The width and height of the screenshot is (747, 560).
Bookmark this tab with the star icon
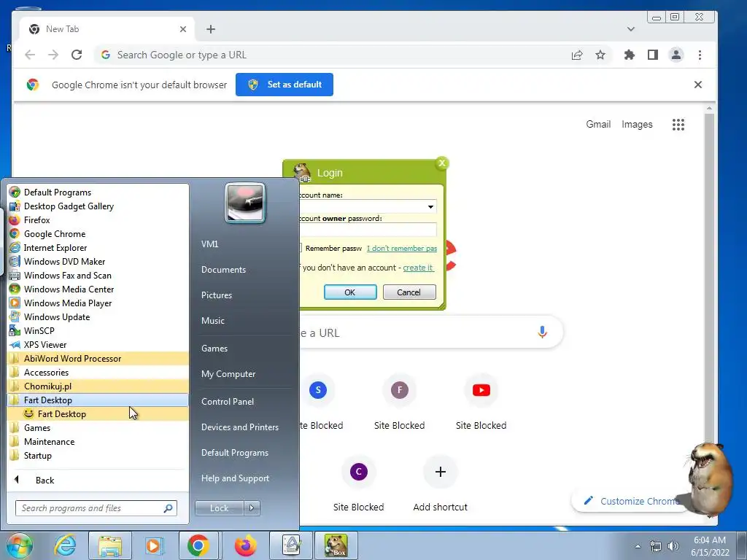pos(600,55)
